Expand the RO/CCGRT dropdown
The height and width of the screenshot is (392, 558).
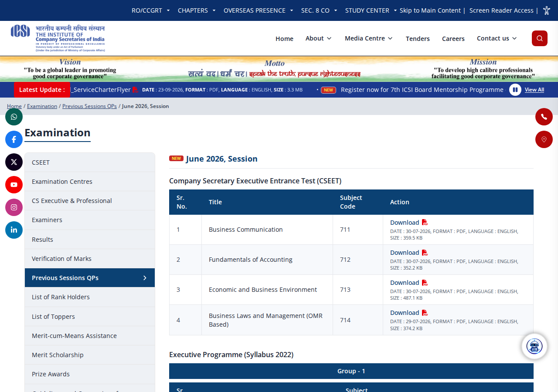[151, 10]
